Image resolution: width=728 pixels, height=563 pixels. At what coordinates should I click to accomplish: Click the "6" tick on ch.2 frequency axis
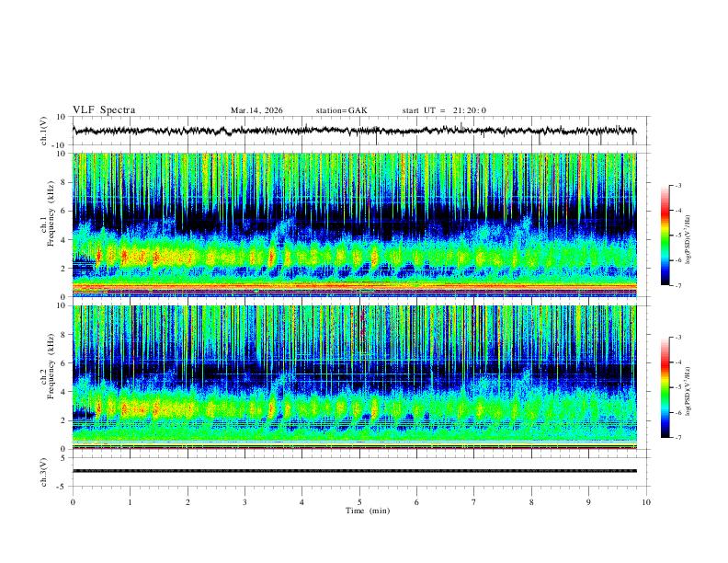coord(63,363)
